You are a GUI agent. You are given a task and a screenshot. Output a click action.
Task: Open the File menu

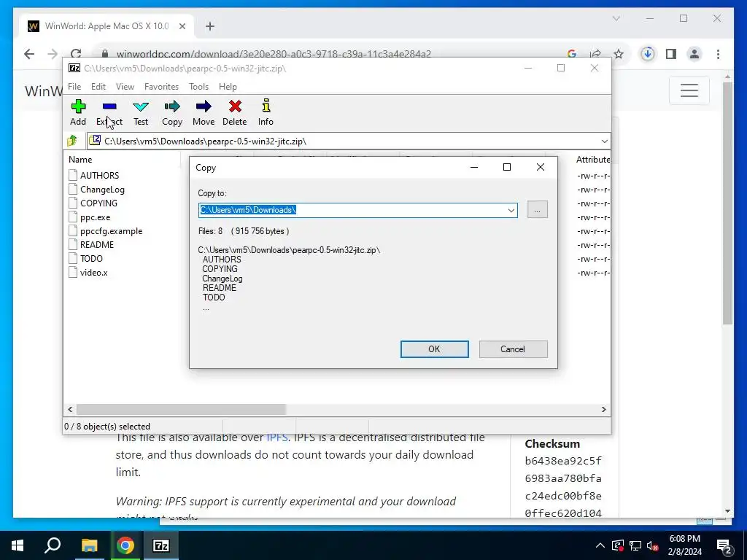point(74,87)
